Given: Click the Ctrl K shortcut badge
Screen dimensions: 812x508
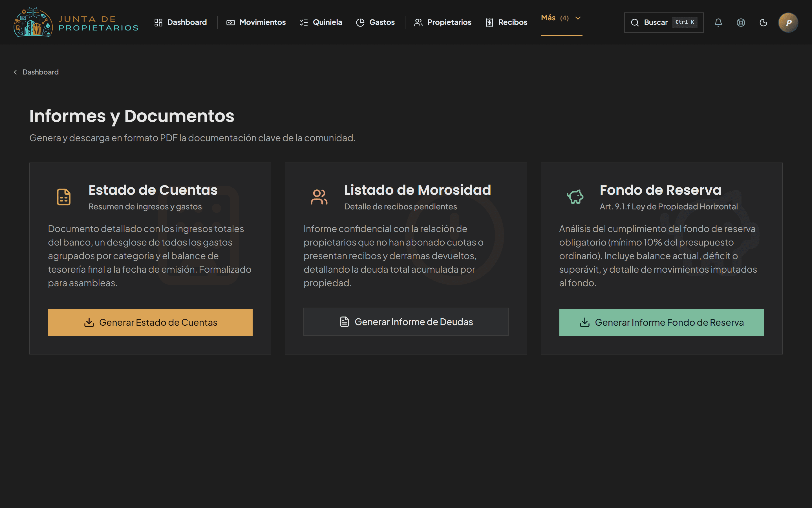Looking at the screenshot, I should 685,22.
